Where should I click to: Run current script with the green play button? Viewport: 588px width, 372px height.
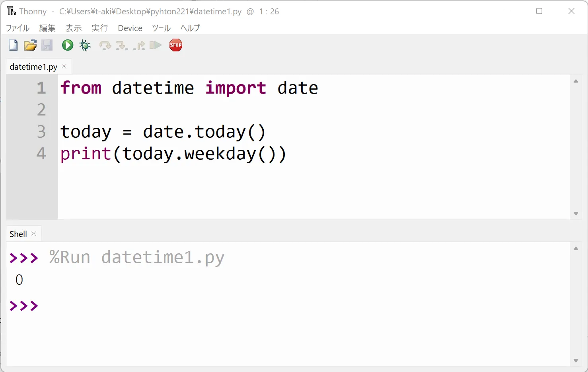[68, 45]
